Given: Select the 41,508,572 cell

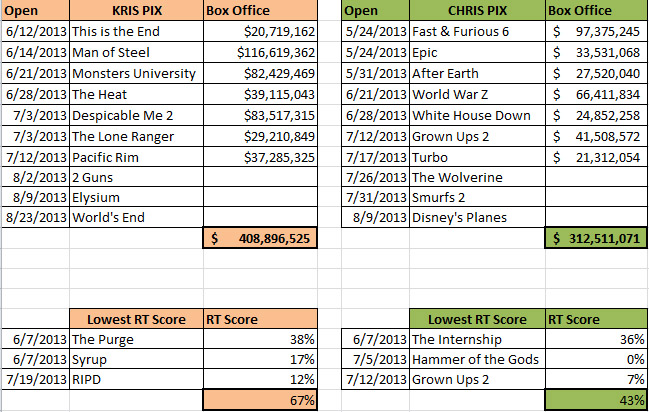Looking at the screenshot, I should [596, 137].
